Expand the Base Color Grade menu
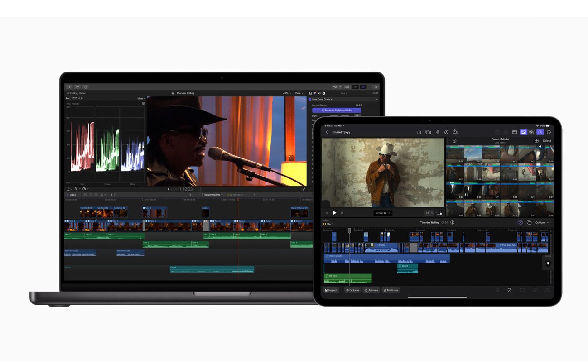588x364 pixels. pos(322,99)
